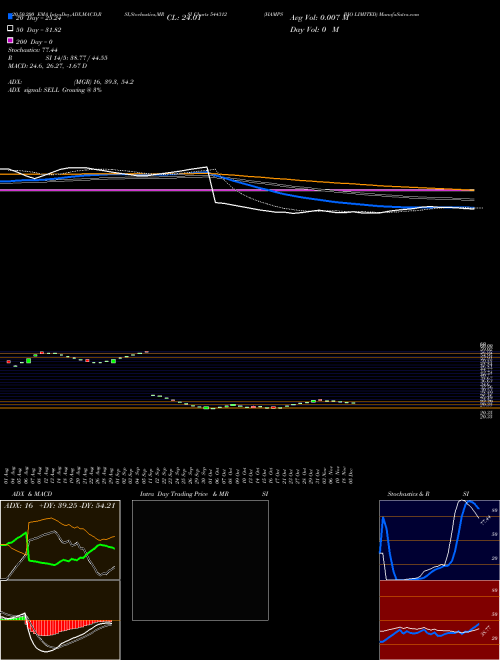Select the 'MACD: 24.6, 26.27, -1.67 D' line
The image size is (500, 660).
pyautogui.click(x=48, y=66)
